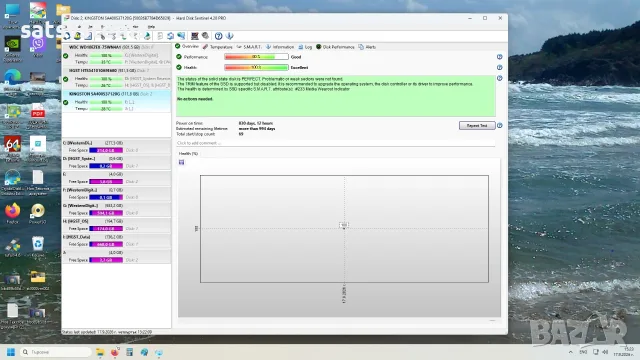640x360 pixels.
Task: Click the data point on the health graph
Action: (x=344, y=228)
